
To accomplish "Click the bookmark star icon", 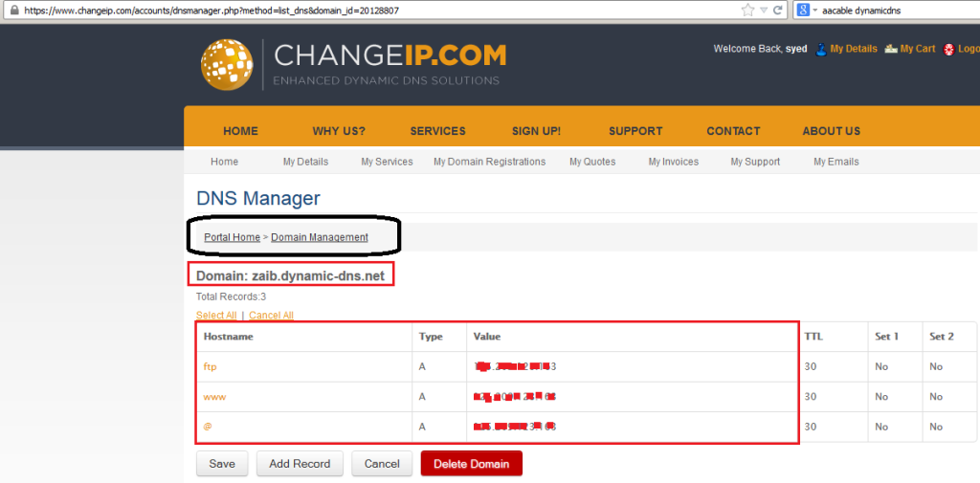I will click(748, 10).
